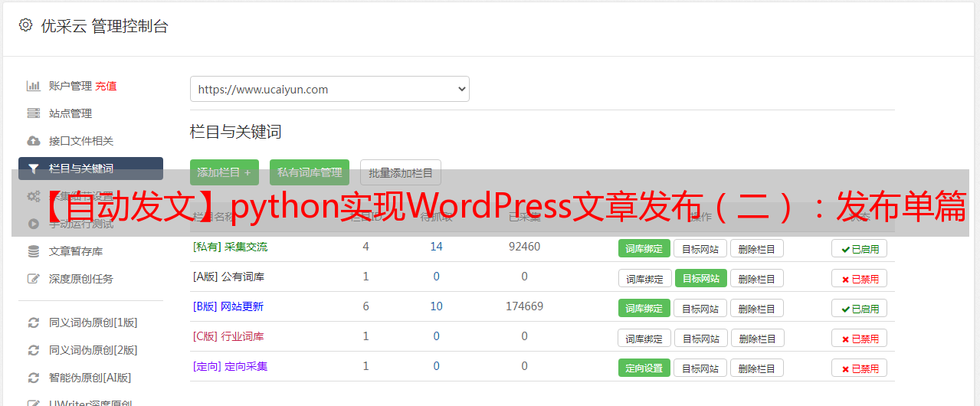The width and height of the screenshot is (980, 406).
Task: Click 删除栏目 for 采集交流 row
Action: click(x=756, y=248)
